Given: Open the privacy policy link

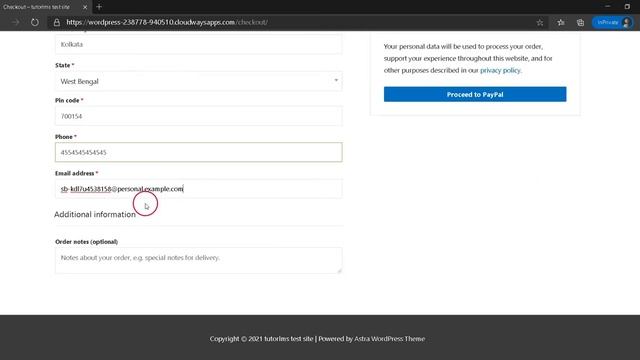Looking at the screenshot, I should (500, 70).
